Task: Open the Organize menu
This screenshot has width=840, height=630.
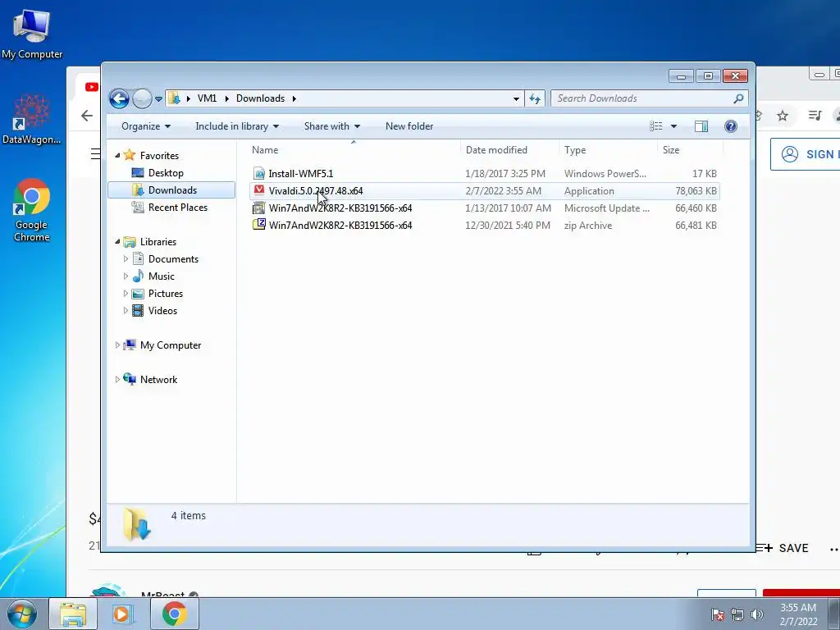Action: 146,126
